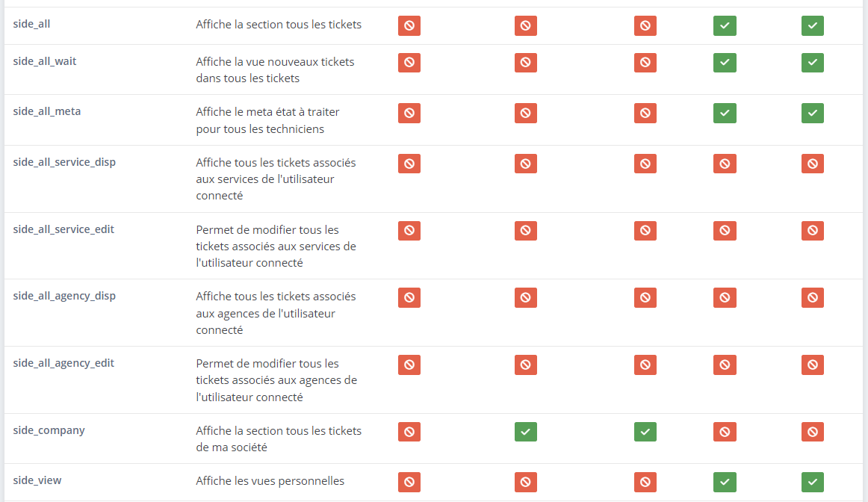Enable first column right for side_all_agency_edit
This screenshot has height=502, width=868.
click(409, 365)
